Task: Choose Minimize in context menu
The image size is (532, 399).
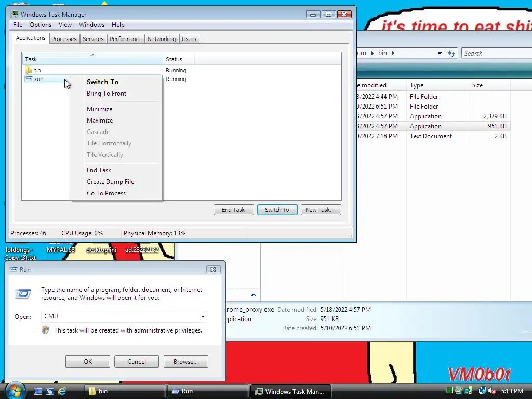Action: [x=115, y=109]
